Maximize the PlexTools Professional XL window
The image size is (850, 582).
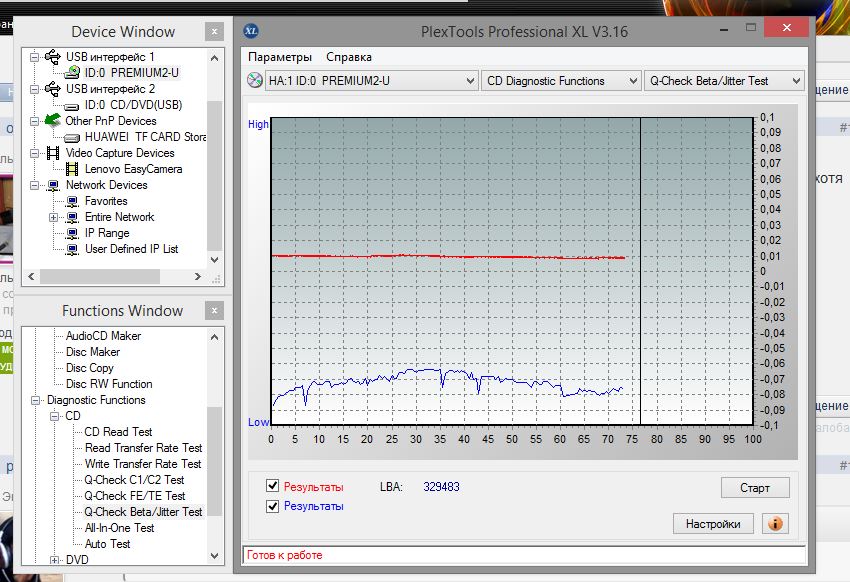[751, 27]
